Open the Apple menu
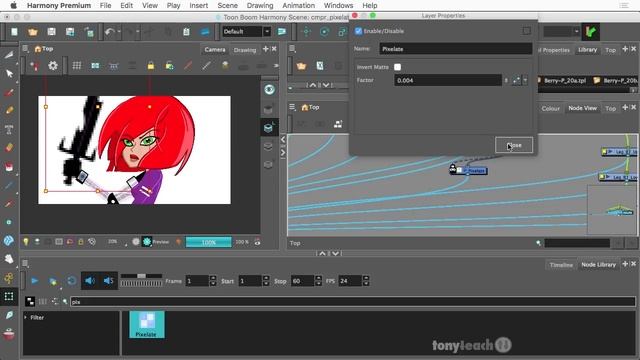 point(13,5)
